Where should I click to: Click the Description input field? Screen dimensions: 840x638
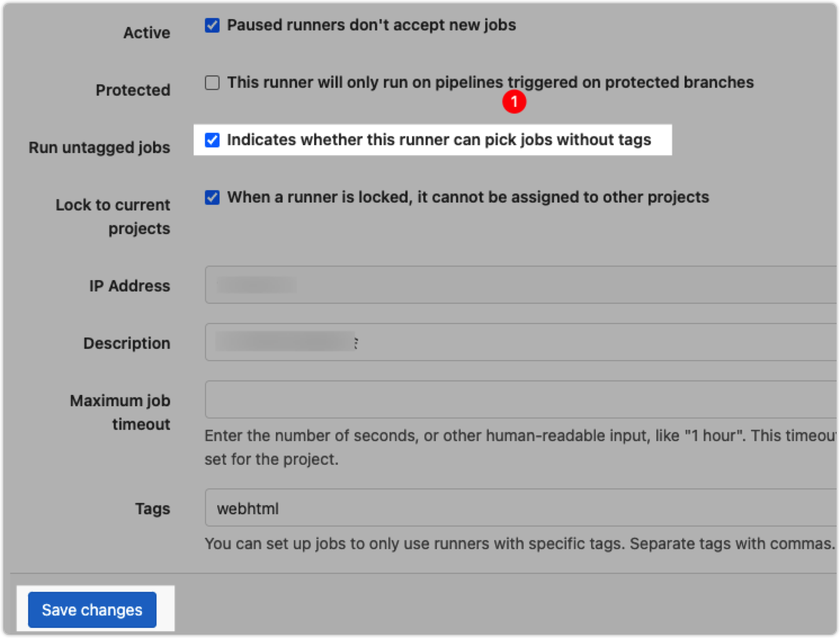pyautogui.click(x=394, y=342)
